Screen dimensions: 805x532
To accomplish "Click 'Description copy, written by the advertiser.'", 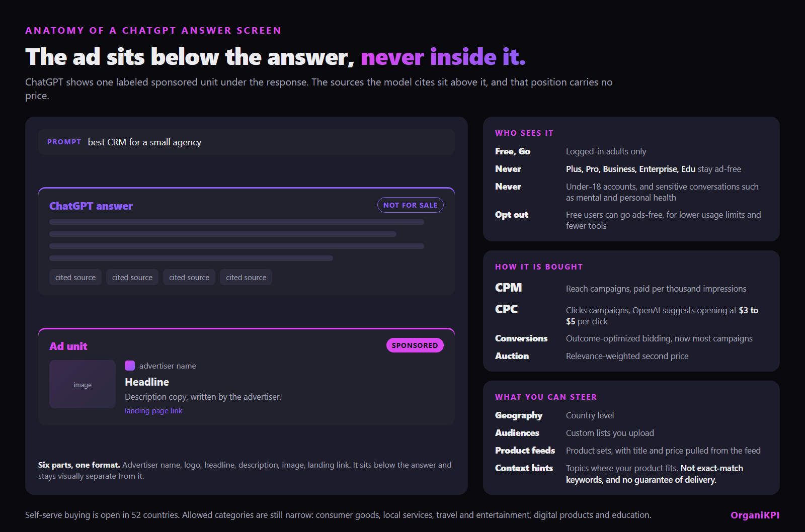I will pos(203,397).
